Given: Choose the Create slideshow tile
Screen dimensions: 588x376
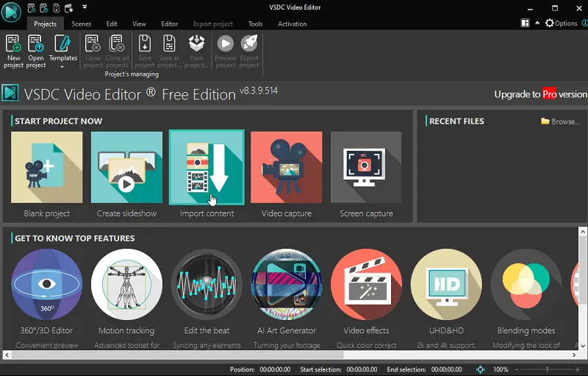Looking at the screenshot, I should click(126, 169).
